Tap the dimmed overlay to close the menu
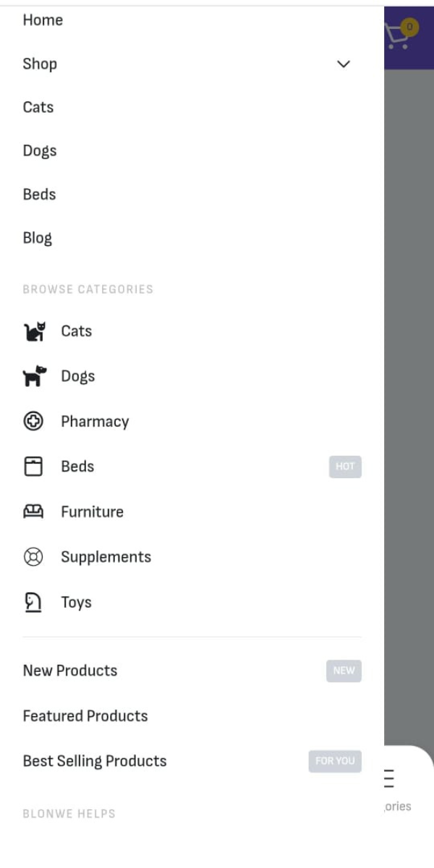 [409, 398]
